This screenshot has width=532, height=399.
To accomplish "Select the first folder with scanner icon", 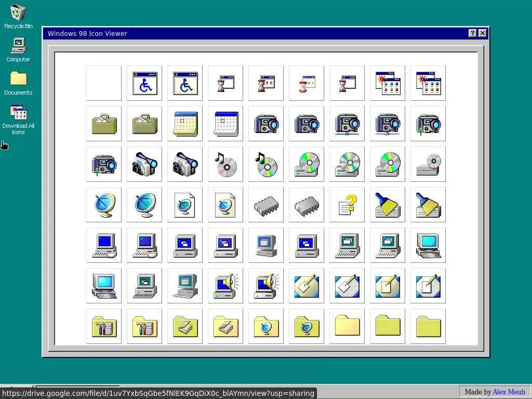I will click(x=185, y=326).
